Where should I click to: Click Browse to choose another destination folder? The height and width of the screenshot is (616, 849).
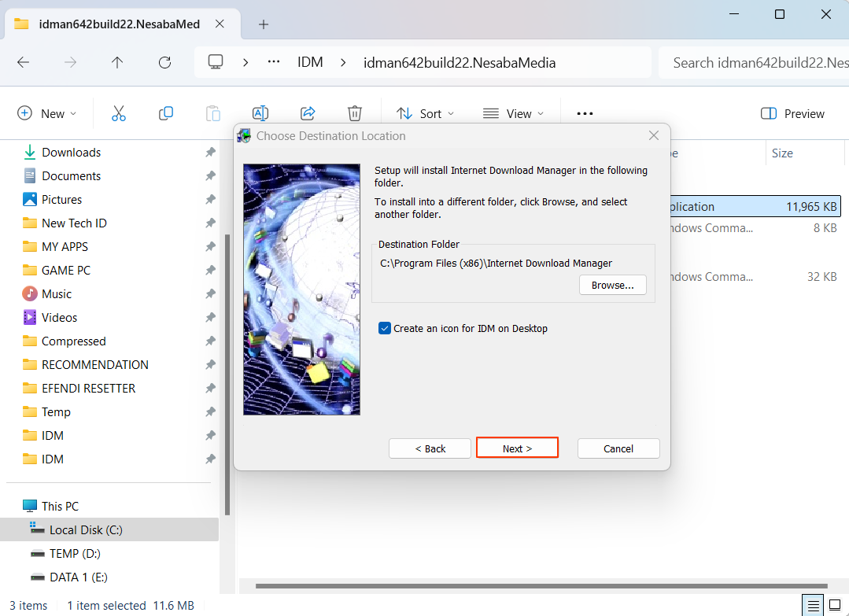[612, 286]
